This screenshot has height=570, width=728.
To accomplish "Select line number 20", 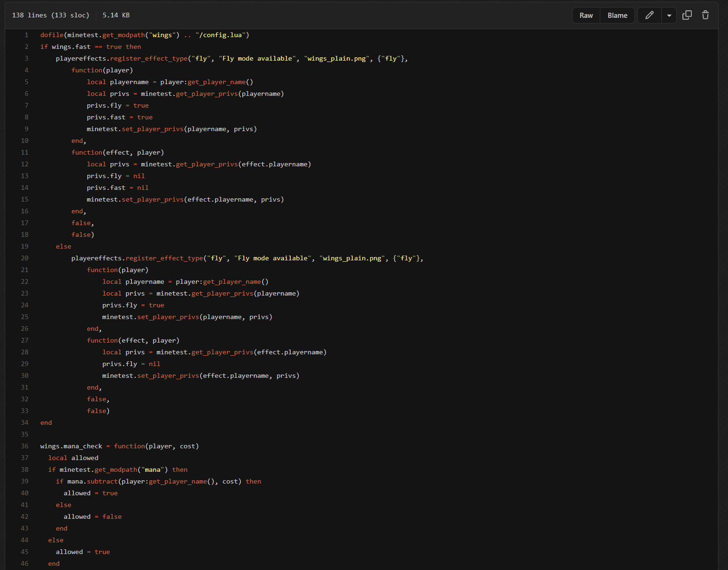I will pyautogui.click(x=25, y=258).
